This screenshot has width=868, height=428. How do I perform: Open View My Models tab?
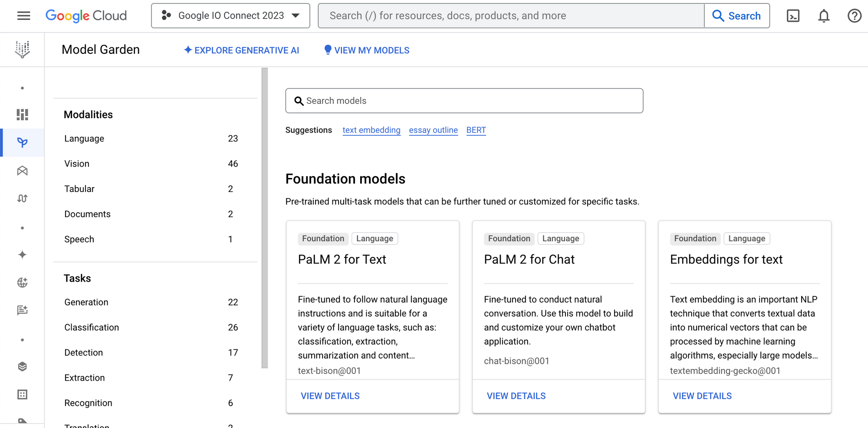(x=367, y=50)
